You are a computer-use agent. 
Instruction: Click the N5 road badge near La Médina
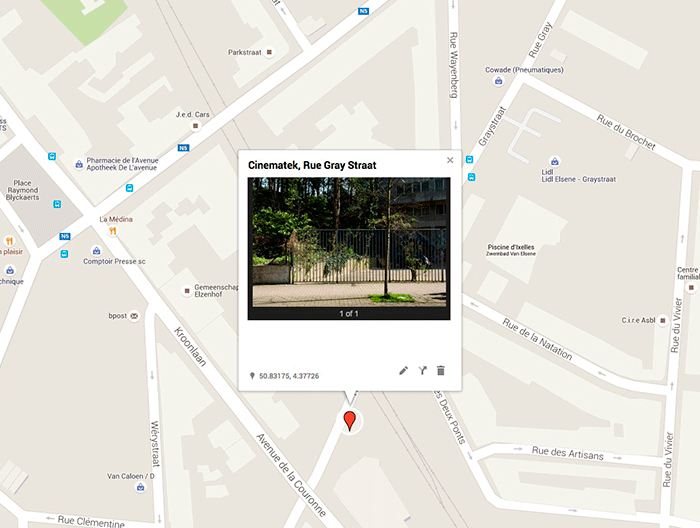[x=65, y=236]
